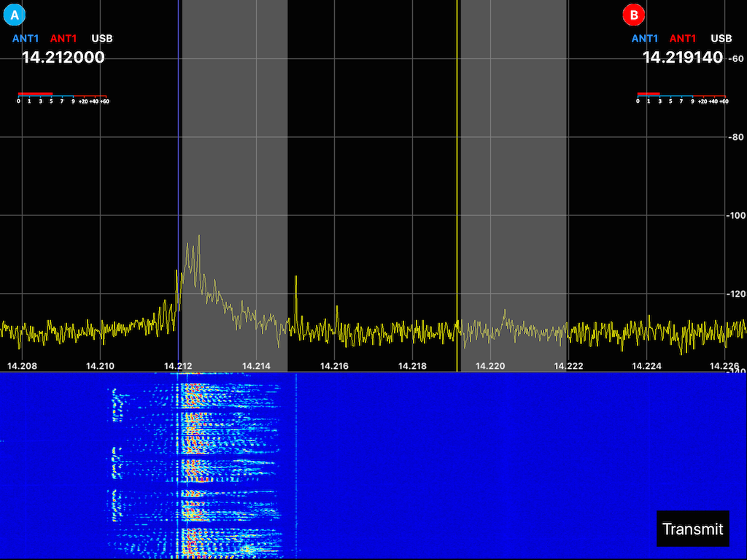Viewport: 747px width, 560px height.
Task: Click the 14.216 frequency axis label
Action: (x=335, y=366)
